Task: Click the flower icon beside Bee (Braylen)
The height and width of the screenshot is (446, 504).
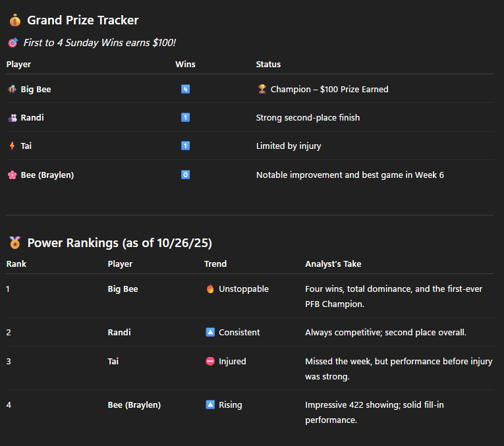Action: [12, 175]
